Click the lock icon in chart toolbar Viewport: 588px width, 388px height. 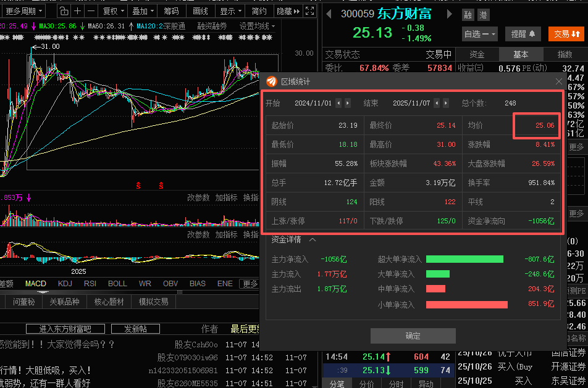(x=64, y=11)
